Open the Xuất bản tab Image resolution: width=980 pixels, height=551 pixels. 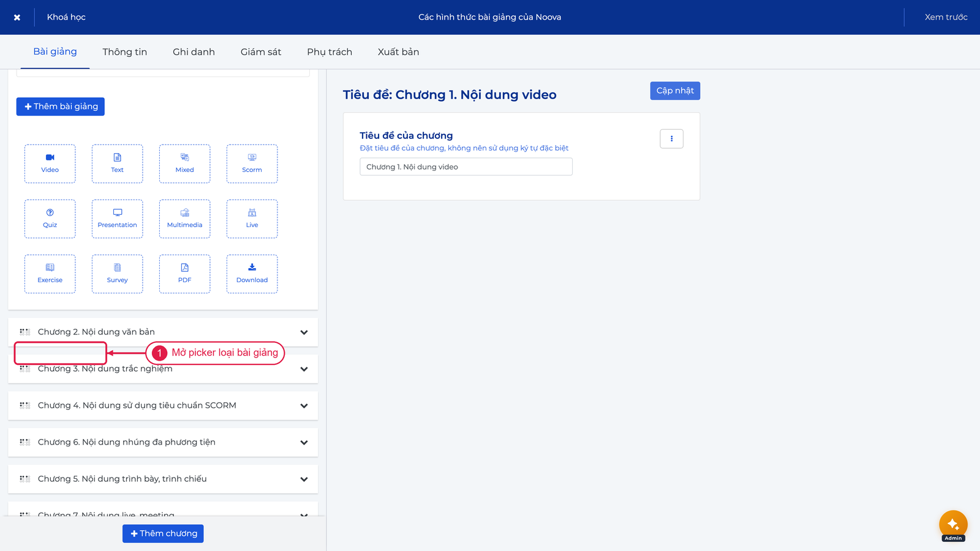pyautogui.click(x=398, y=52)
